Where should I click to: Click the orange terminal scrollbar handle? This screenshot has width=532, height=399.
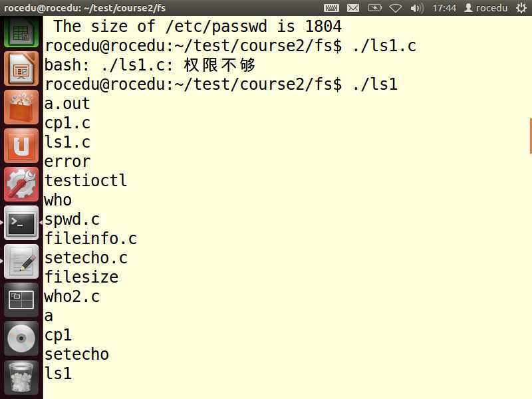pos(530,136)
